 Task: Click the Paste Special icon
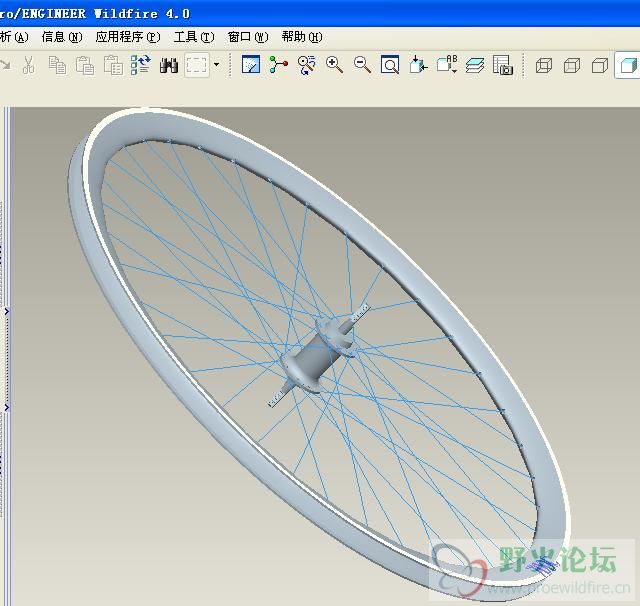click(x=113, y=65)
